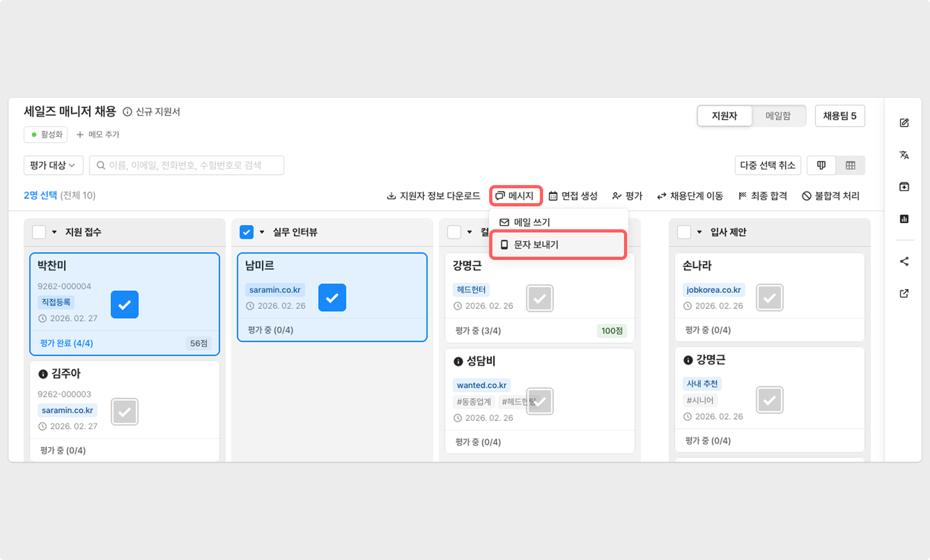Click the #시니어 hashtag
This screenshot has height=560, width=930.
(700, 400)
